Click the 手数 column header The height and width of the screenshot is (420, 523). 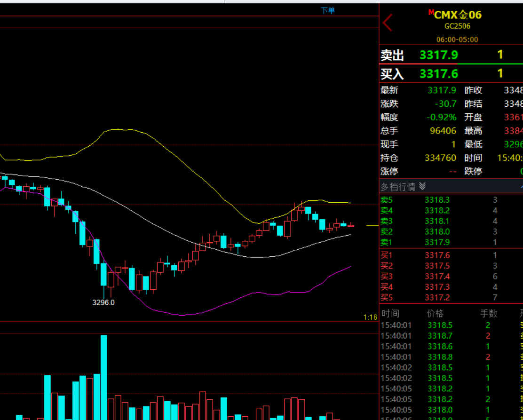489,313
